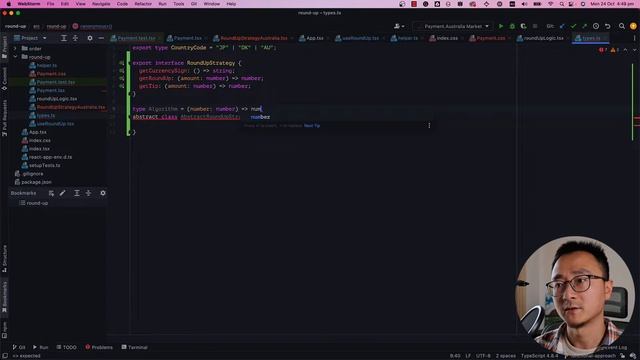Open the TODO tool window button
640x360 pixels.
tap(66, 347)
